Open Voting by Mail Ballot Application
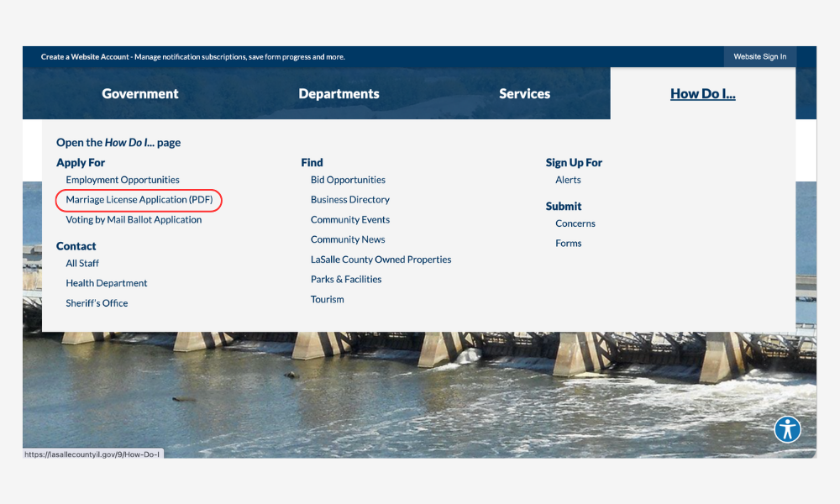 tap(134, 219)
